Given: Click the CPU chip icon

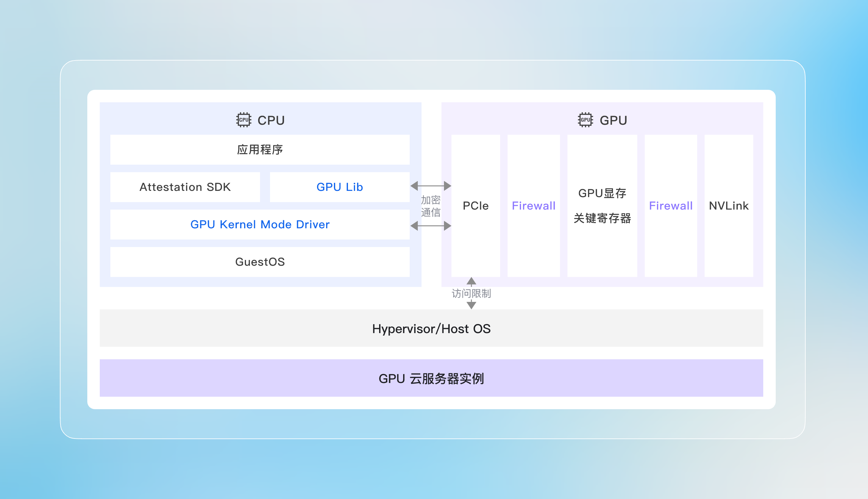Looking at the screenshot, I should click(x=244, y=120).
